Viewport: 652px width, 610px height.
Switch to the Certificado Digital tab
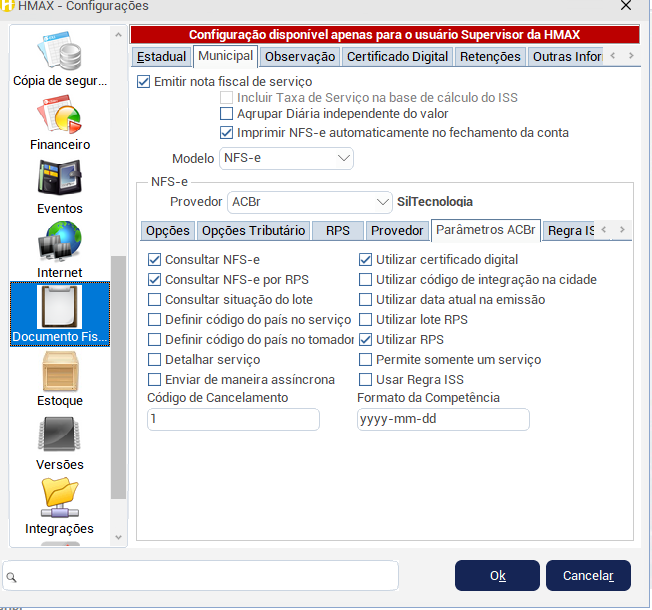coord(397,57)
